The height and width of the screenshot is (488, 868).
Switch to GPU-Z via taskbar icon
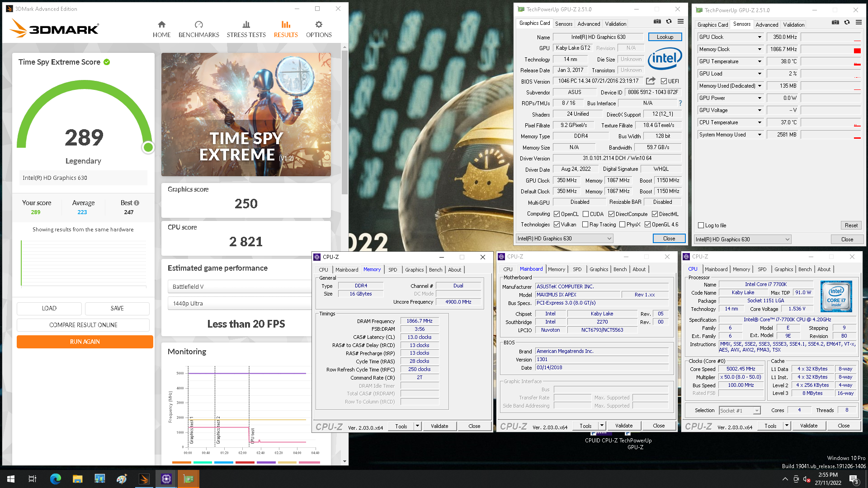coord(188,479)
